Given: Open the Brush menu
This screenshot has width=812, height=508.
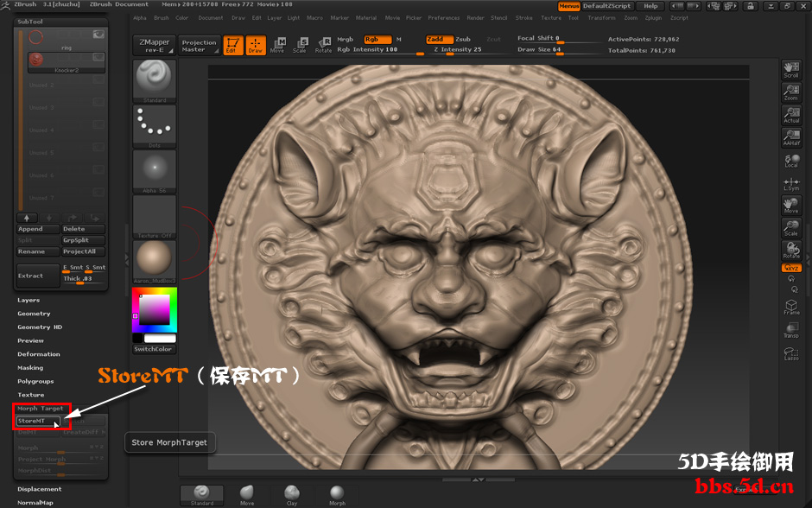Looking at the screenshot, I should coord(161,17).
